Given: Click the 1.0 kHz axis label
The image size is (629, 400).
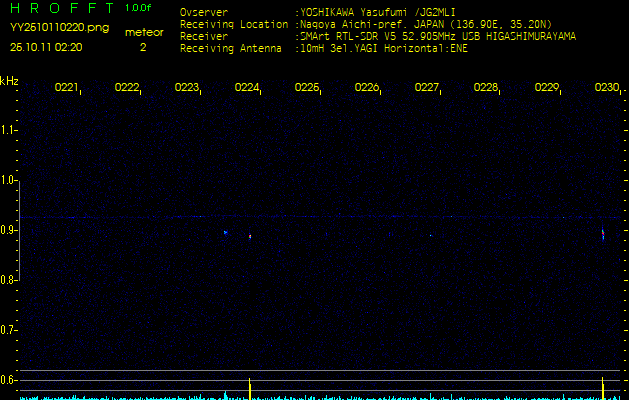Looking at the screenshot, I should pyautogui.click(x=7, y=180).
